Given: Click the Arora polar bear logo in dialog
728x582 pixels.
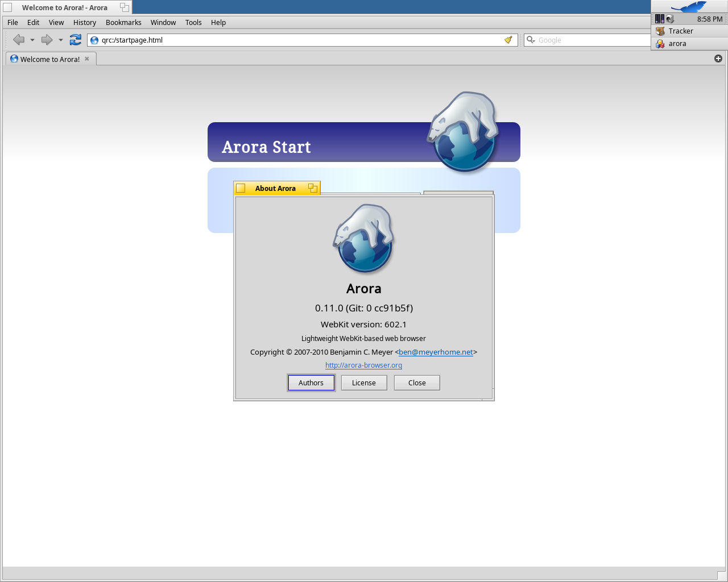Looking at the screenshot, I should pyautogui.click(x=364, y=239).
